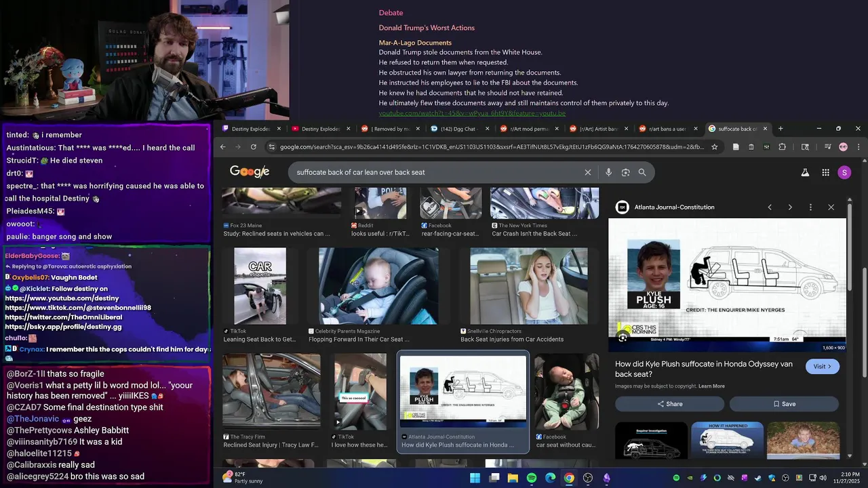Open Chrome extensions puzzle icon
This screenshot has height=488, width=868.
click(782, 146)
